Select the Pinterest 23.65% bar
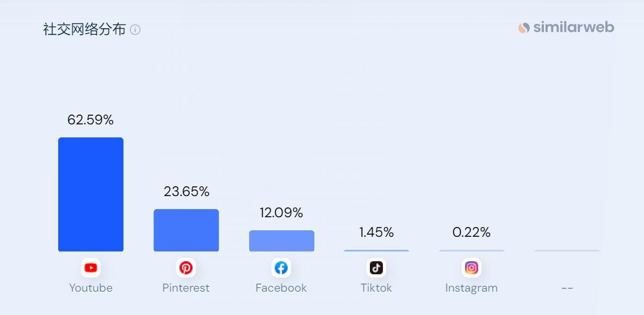Viewport: 644px width, 315px height. coord(186,230)
